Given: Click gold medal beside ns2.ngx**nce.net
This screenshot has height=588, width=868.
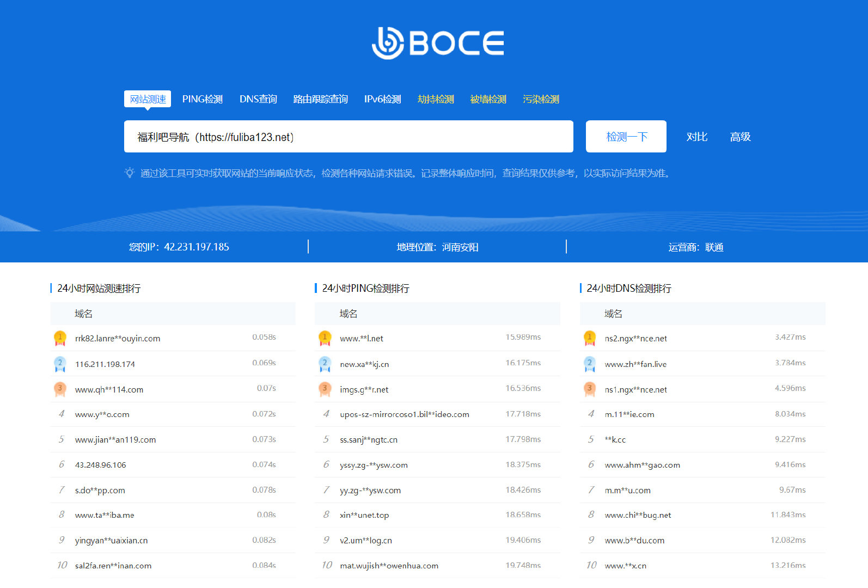Looking at the screenshot, I should pos(589,338).
